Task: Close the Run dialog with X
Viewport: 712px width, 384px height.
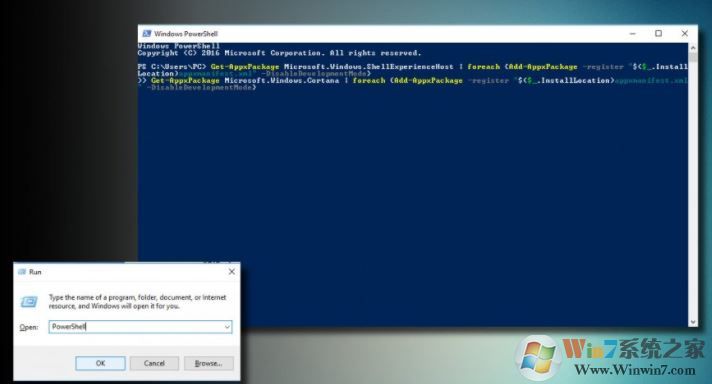Action: click(x=232, y=271)
